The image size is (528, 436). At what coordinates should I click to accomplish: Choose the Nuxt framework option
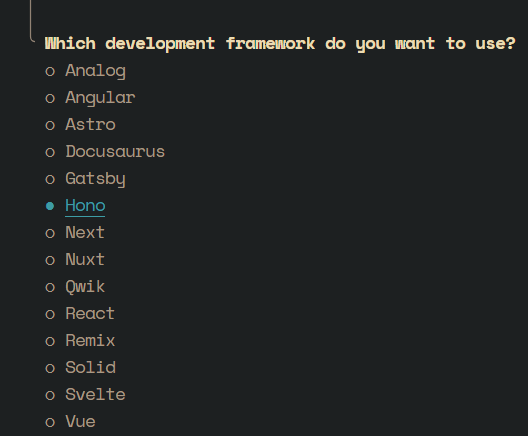[85, 260]
